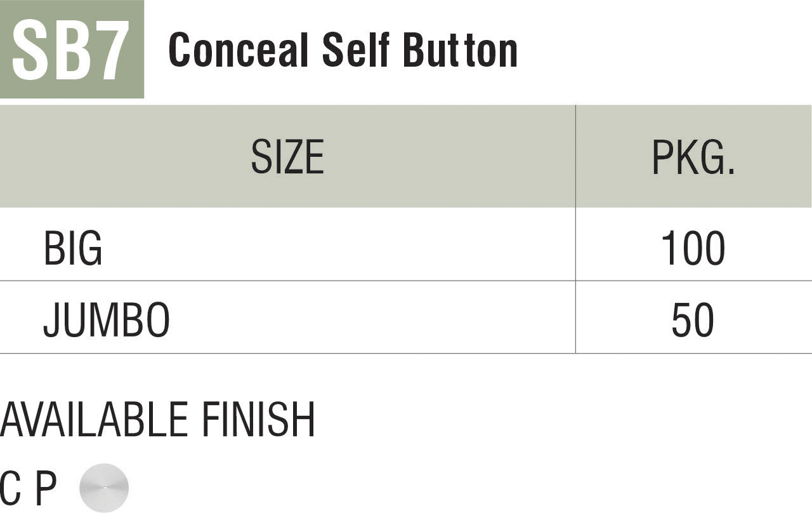Click the PKG. column header
This screenshot has height=513, width=812.
pos(693,157)
